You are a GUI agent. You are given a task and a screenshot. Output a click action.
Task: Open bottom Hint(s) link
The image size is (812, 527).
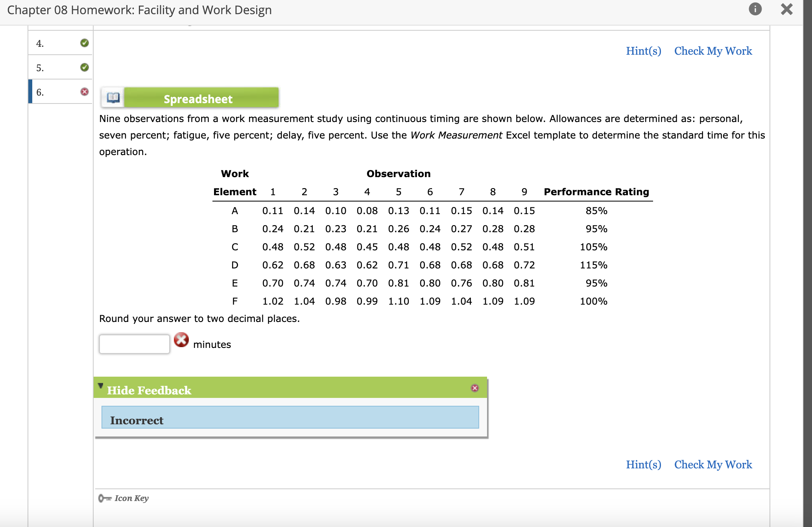click(643, 464)
